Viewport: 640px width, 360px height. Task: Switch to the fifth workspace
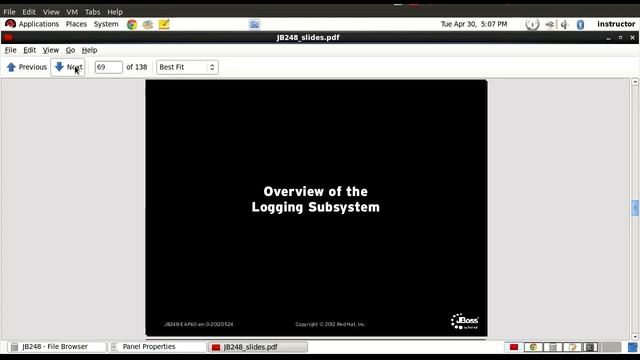590,347
